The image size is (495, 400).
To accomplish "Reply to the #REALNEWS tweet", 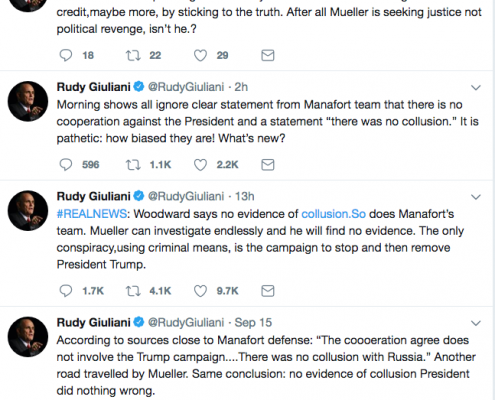I will coord(66,291).
